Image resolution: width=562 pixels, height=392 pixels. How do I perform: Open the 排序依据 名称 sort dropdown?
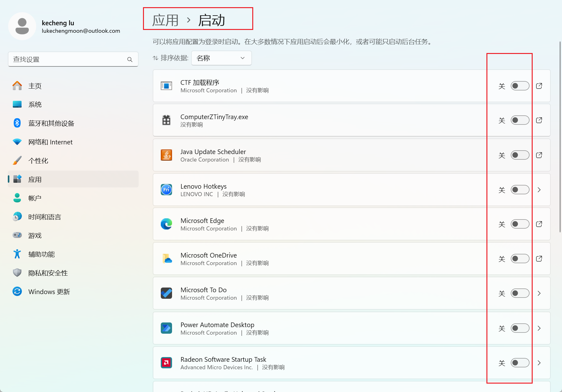point(221,58)
